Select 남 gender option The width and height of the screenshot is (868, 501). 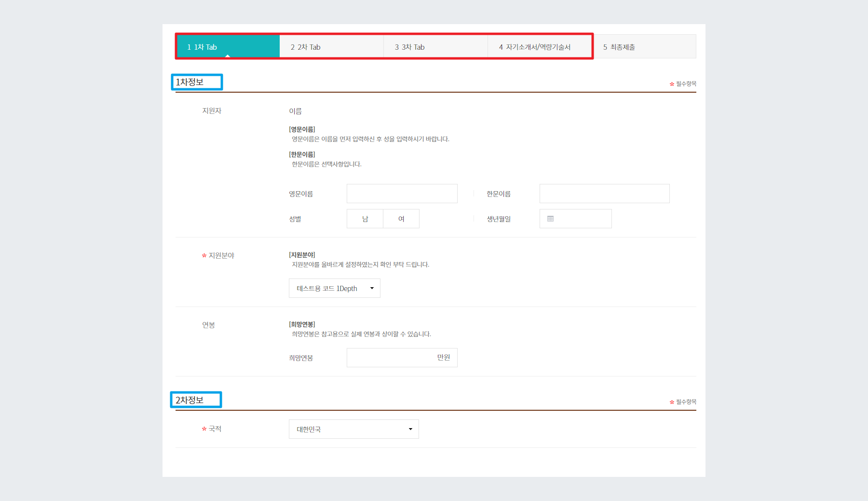pyautogui.click(x=365, y=219)
